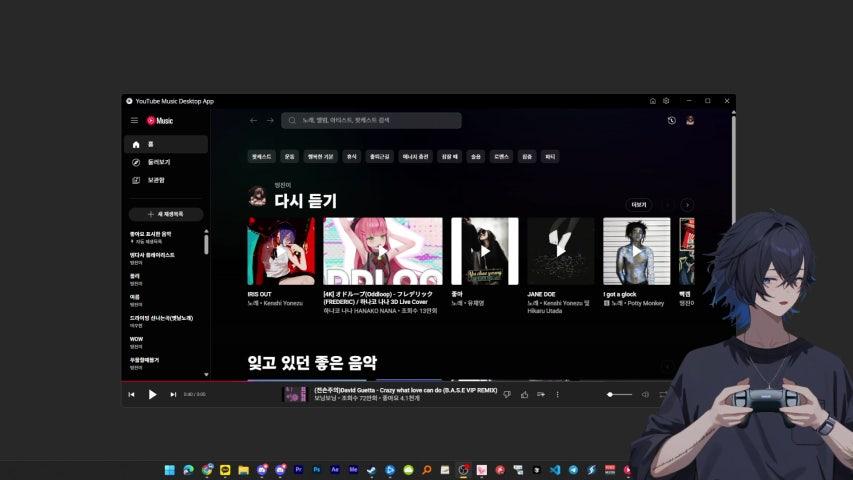
Task: Open File Explorer from the taskbar
Action: pos(243,470)
